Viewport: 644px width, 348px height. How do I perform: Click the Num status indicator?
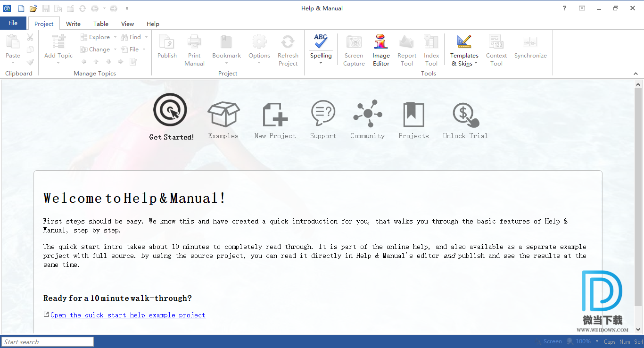point(625,342)
